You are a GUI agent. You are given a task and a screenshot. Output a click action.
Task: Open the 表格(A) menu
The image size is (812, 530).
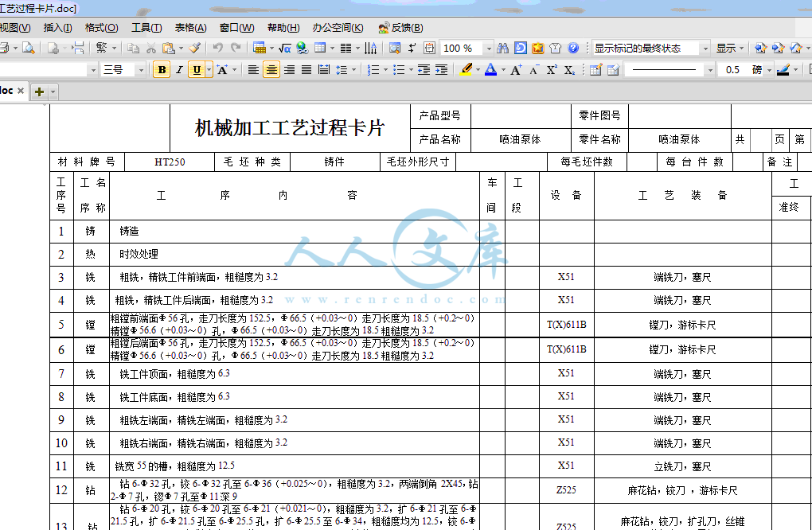(x=190, y=28)
